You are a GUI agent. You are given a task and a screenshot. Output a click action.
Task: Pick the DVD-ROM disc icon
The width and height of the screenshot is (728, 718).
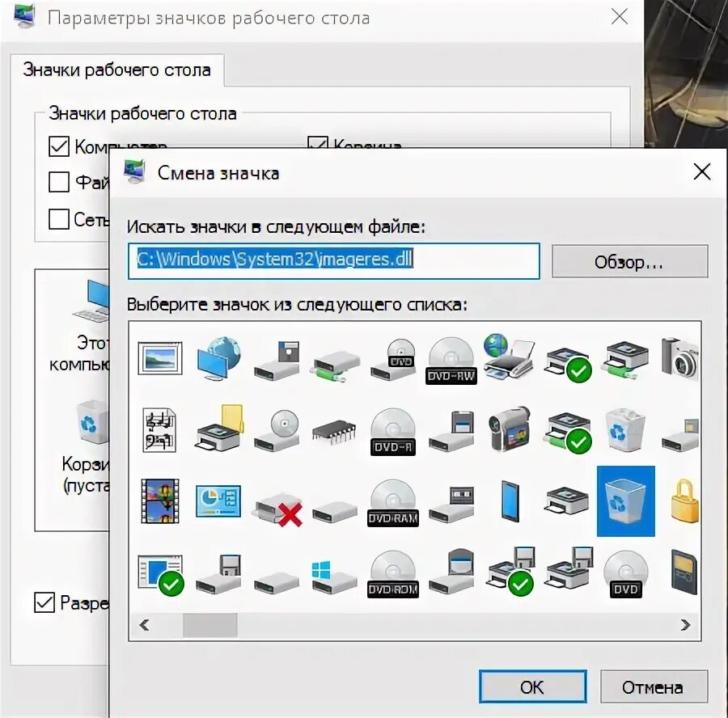(393, 575)
